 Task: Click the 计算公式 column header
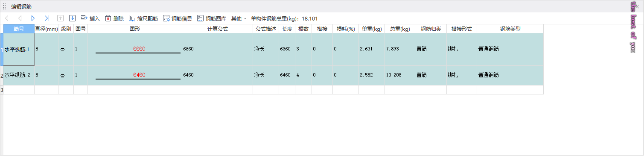(218, 29)
